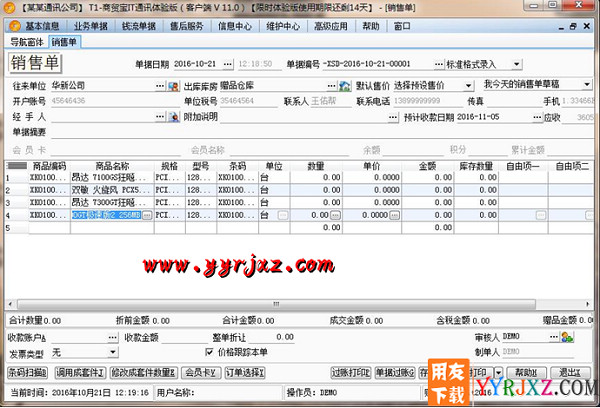The height and width of the screenshot is (408, 600).
Task: Click the ellipsis button for 出库库房
Action: point(332,86)
